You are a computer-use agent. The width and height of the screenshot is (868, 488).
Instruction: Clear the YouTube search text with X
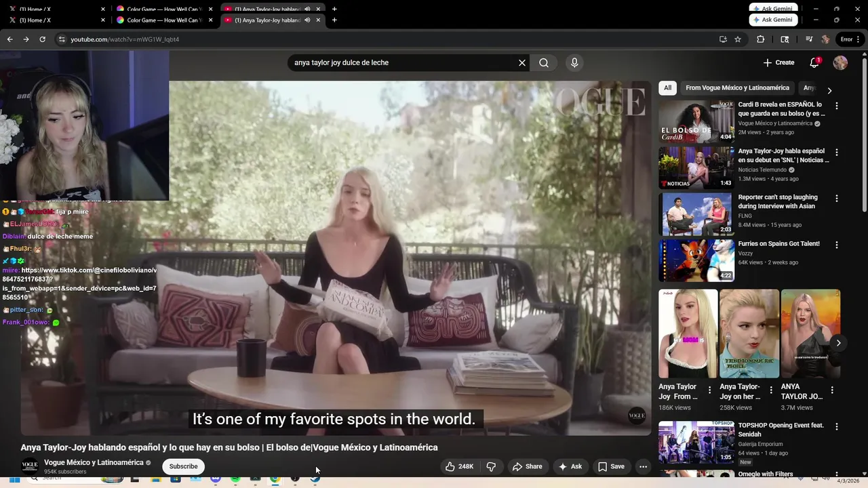(522, 62)
